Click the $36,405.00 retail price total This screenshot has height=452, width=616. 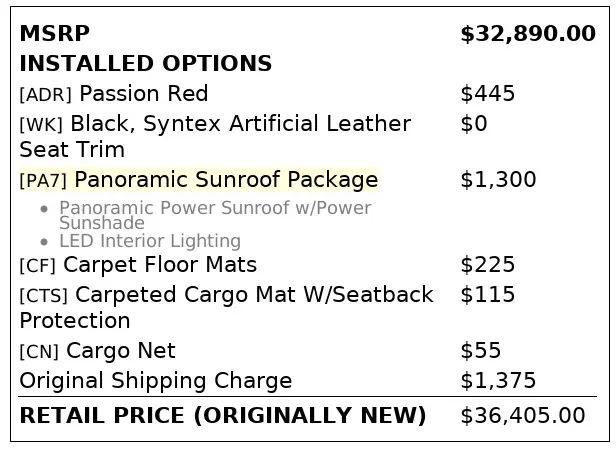pyautogui.click(x=522, y=415)
